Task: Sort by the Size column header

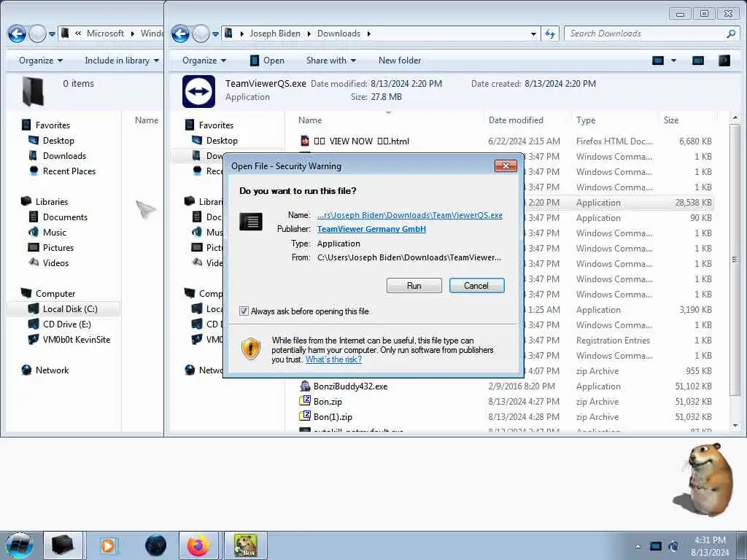Action: (x=671, y=120)
